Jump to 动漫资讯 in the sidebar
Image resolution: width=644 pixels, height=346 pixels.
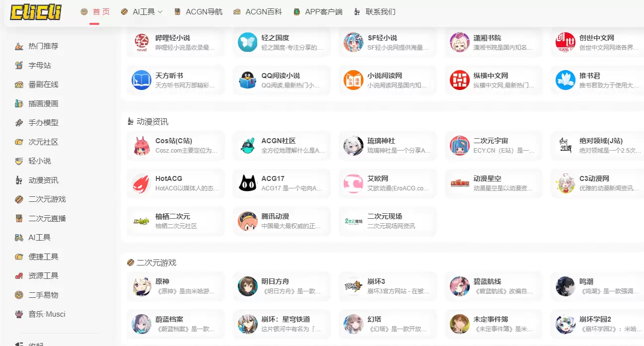(43, 180)
